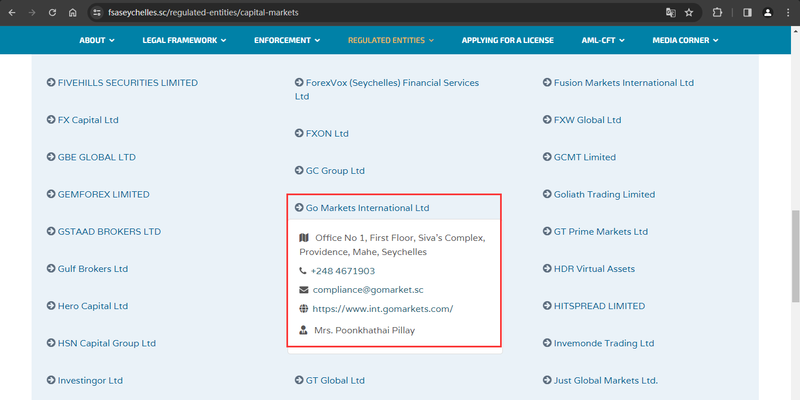800x400 pixels.
Task: Translate this page icon
Action: pyautogui.click(x=670, y=13)
